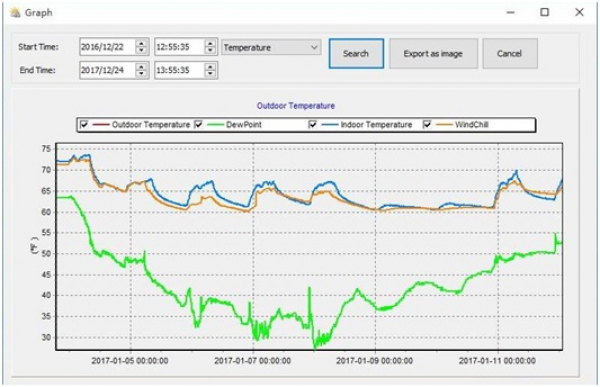Click the Graph window app icon
The height and width of the screenshot is (387, 600).
click(x=15, y=13)
